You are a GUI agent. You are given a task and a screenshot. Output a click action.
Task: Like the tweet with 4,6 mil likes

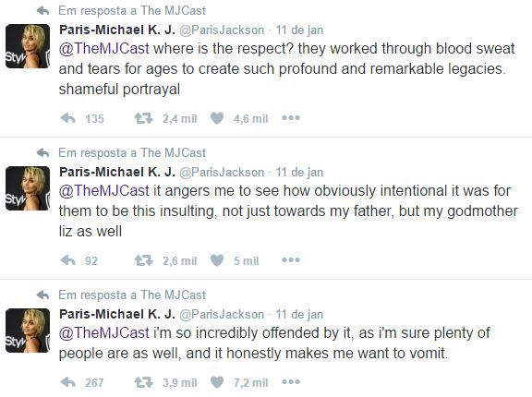[217, 118]
